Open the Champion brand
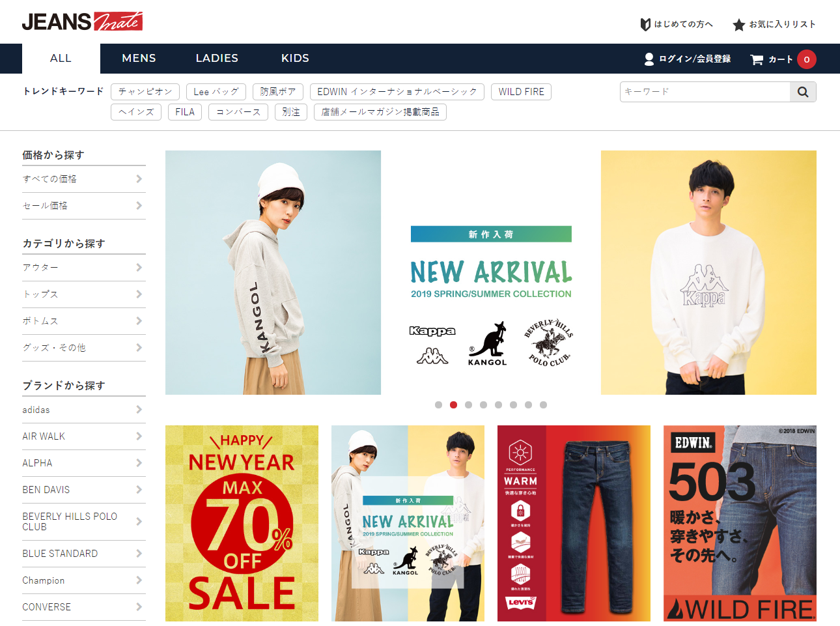Viewport: 840px width, 626px height. point(84,580)
